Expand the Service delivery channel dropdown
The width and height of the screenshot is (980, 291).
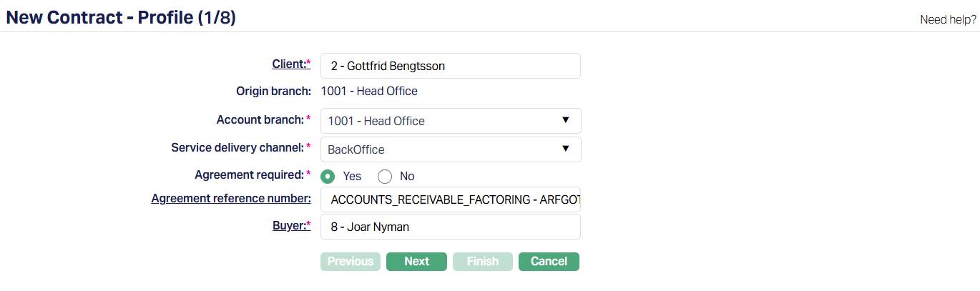(x=450, y=149)
